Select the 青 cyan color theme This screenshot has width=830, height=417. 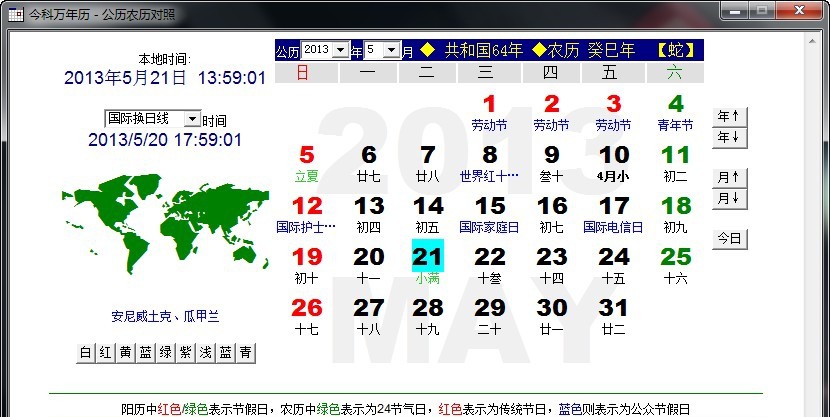coord(246,353)
